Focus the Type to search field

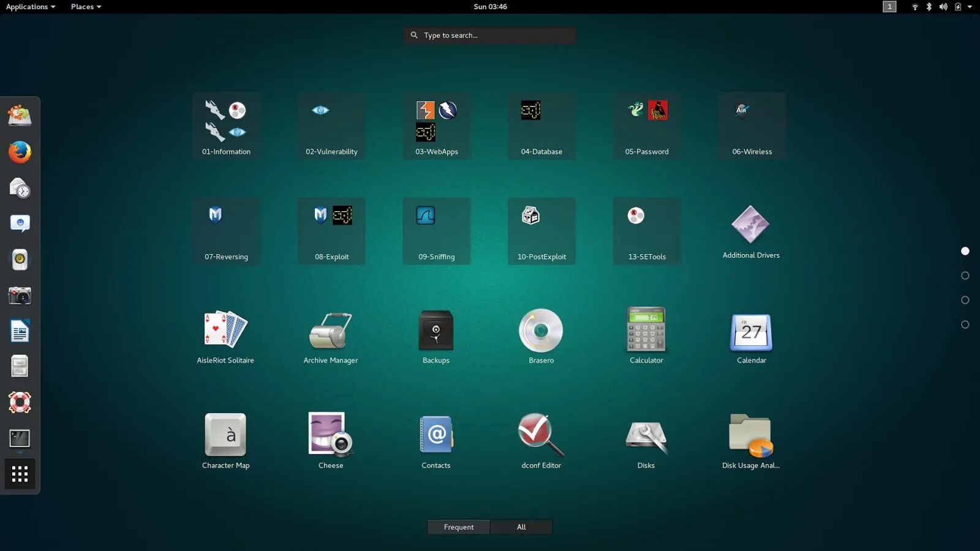pyautogui.click(x=490, y=36)
